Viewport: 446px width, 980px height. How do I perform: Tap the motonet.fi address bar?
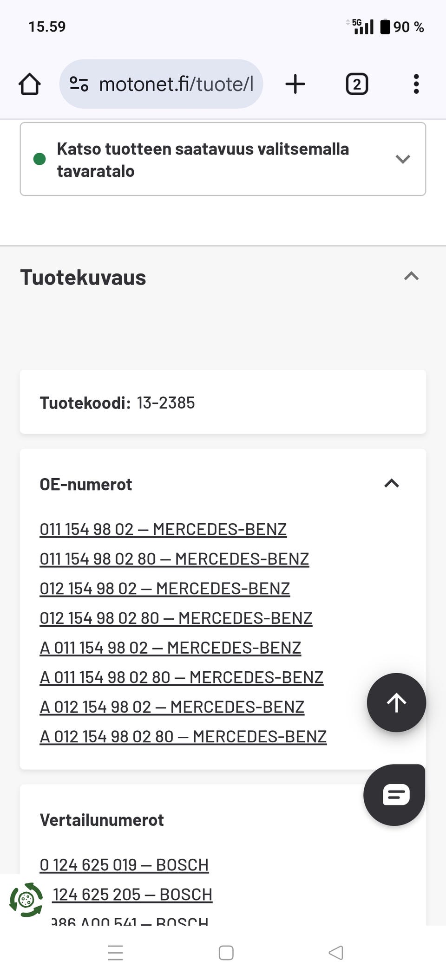tap(176, 84)
